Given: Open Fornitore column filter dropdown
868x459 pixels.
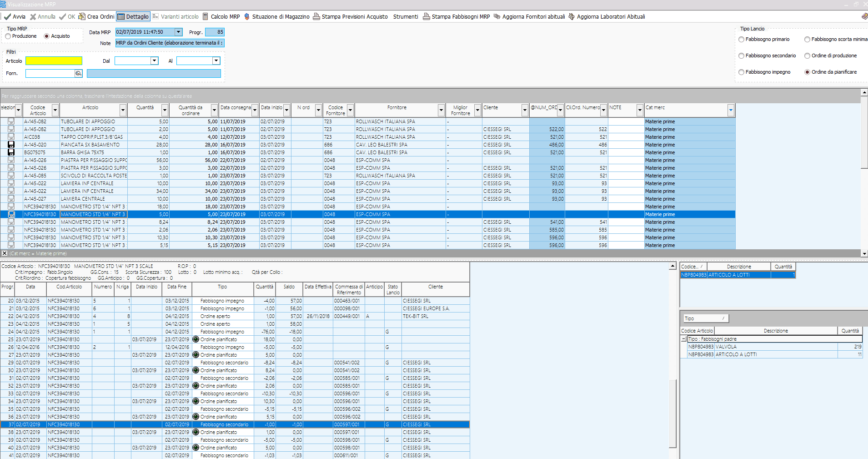Looking at the screenshot, I should coord(441,110).
